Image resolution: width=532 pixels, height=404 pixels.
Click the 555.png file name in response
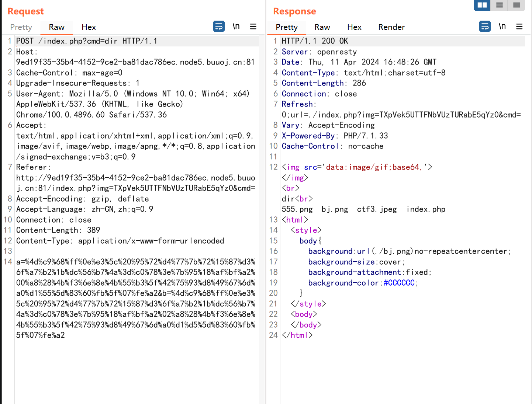(297, 209)
